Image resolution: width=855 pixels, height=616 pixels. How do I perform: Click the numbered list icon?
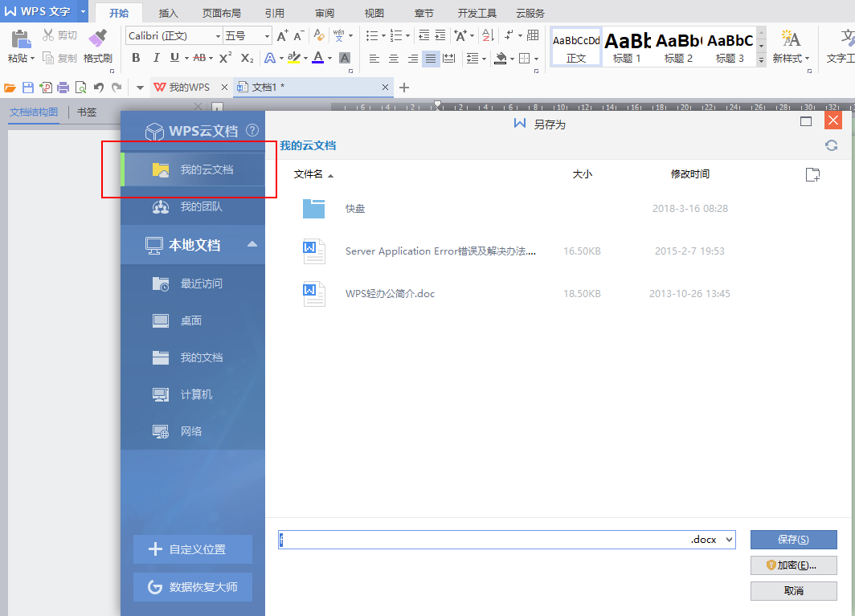(x=396, y=35)
